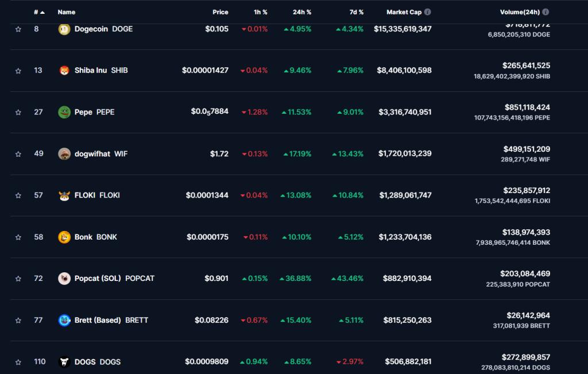
Task: Select the FLOKI coin logo
Action: pos(64,195)
